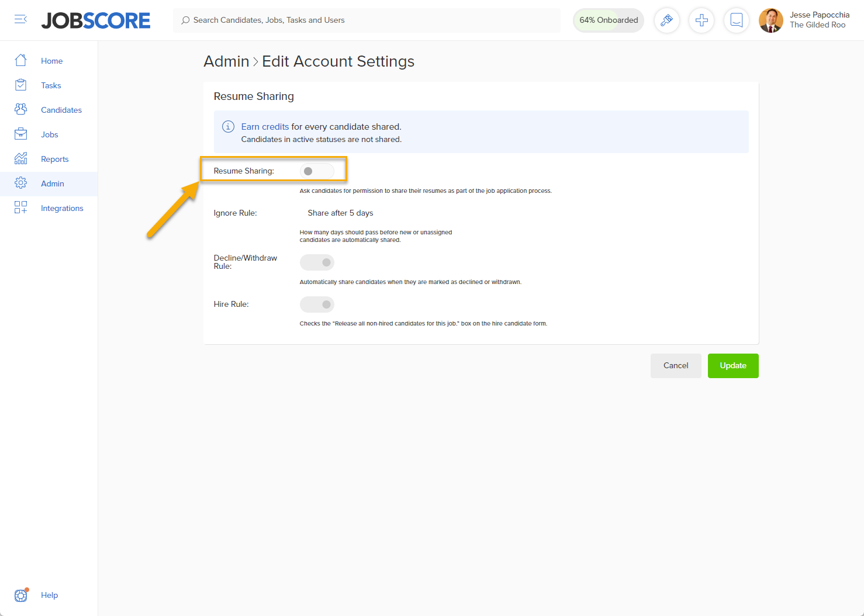Click the Tasks clipboard icon

point(20,85)
